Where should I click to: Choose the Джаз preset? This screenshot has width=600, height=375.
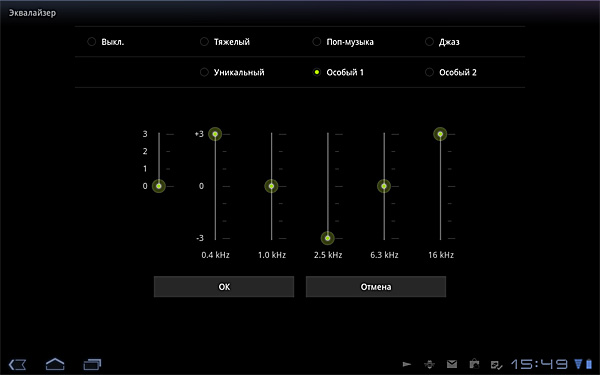(x=442, y=42)
